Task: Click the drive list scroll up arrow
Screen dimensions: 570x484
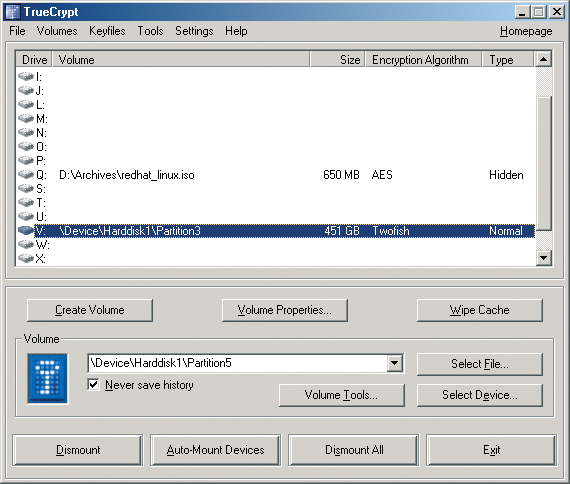Action: tap(544, 59)
